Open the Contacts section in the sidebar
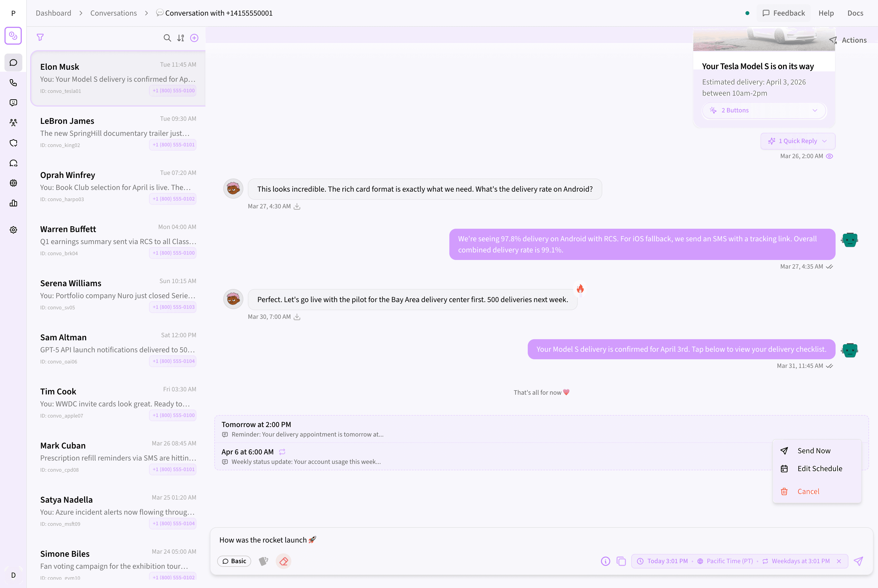The height and width of the screenshot is (588, 878). [x=13, y=123]
